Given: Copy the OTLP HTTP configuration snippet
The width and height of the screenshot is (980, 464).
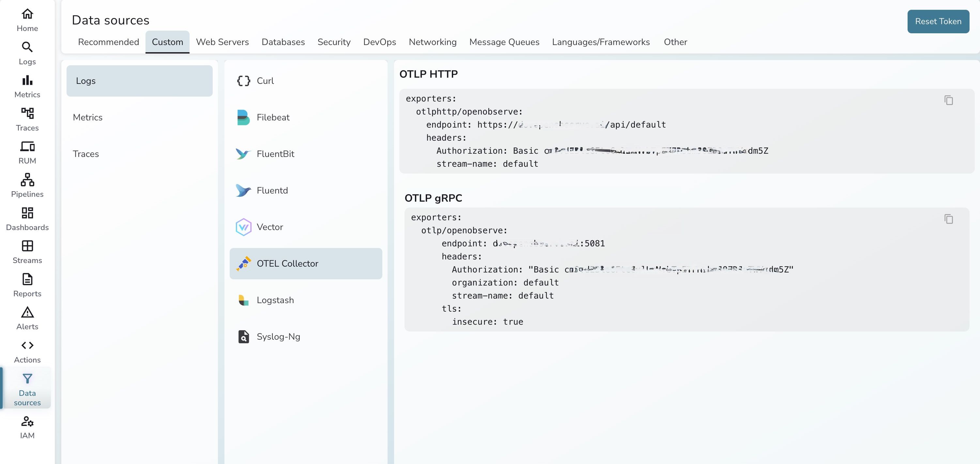Looking at the screenshot, I should pos(949,100).
